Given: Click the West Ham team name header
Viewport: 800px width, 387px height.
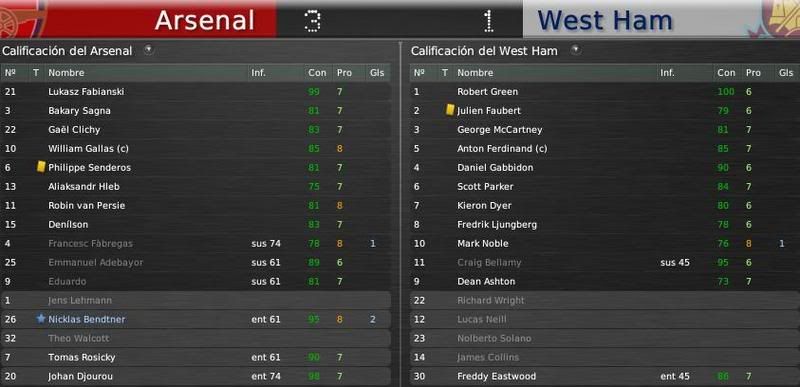Looking at the screenshot, I should point(605,20).
